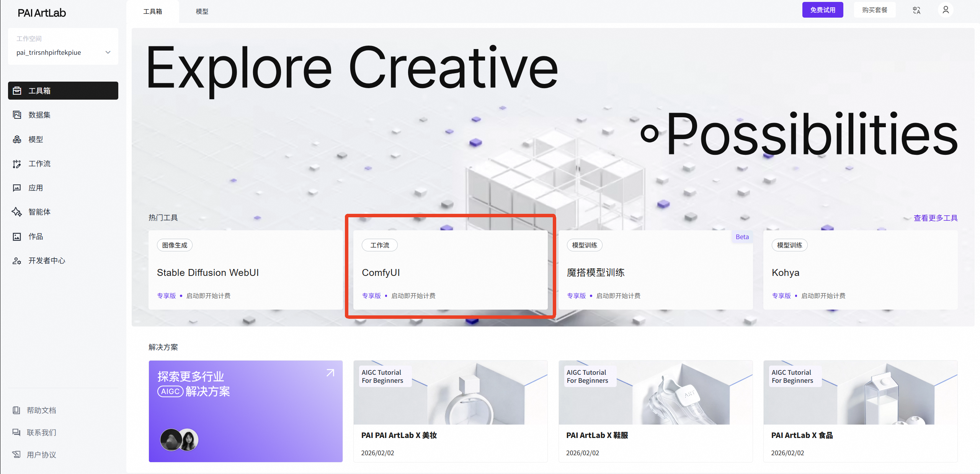The image size is (980, 474).
Task: Click the 数据集 dataset icon in sidebar
Action: tap(17, 115)
